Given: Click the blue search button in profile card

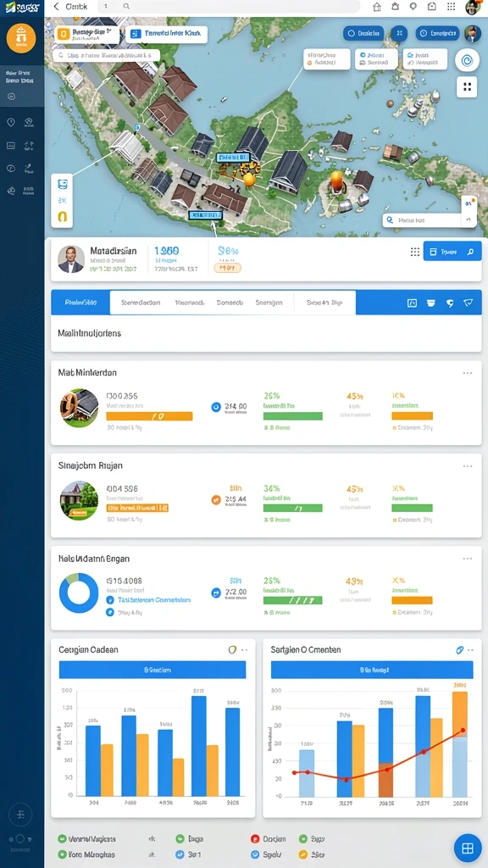Looking at the screenshot, I should point(452,252).
